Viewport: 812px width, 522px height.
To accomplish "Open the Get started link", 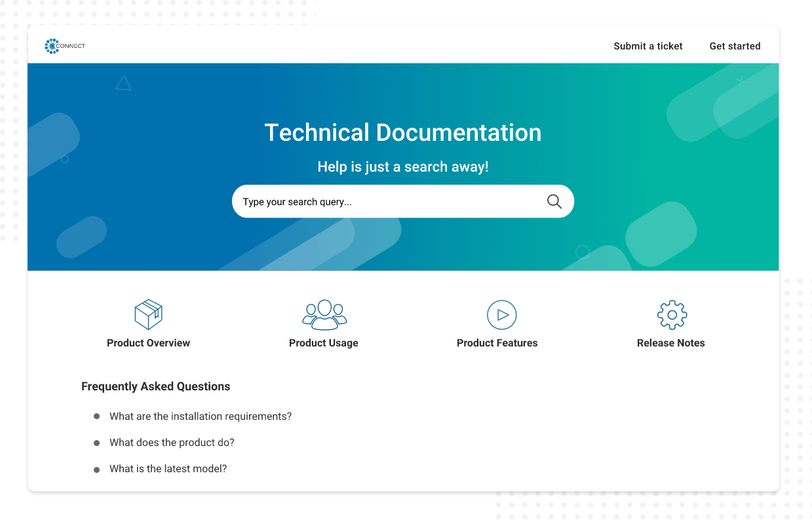I will click(735, 46).
